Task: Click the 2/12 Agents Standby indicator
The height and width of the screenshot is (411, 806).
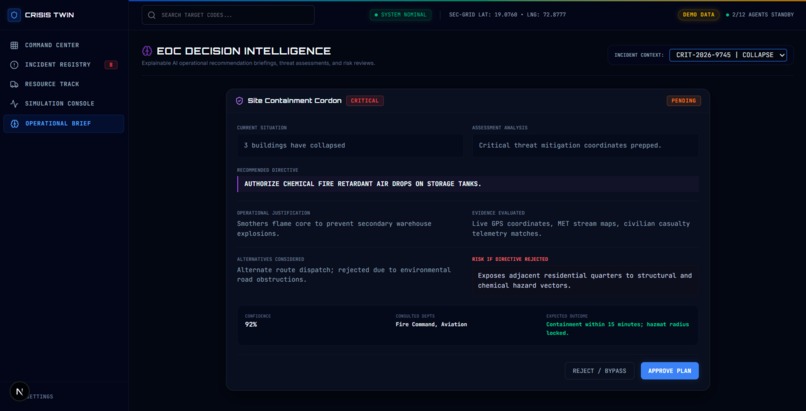Action: coord(760,15)
